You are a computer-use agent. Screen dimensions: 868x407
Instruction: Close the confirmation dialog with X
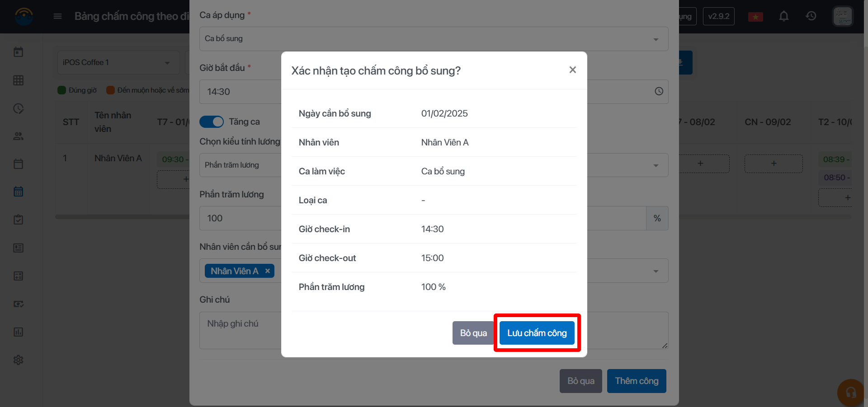pyautogui.click(x=572, y=70)
